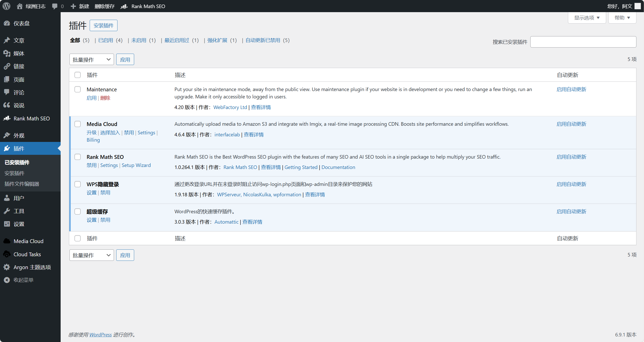Viewport: 644px width, 342px height.
Task: Select the Rank Math SEO plugin checkbox
Action: pos(78,157)
